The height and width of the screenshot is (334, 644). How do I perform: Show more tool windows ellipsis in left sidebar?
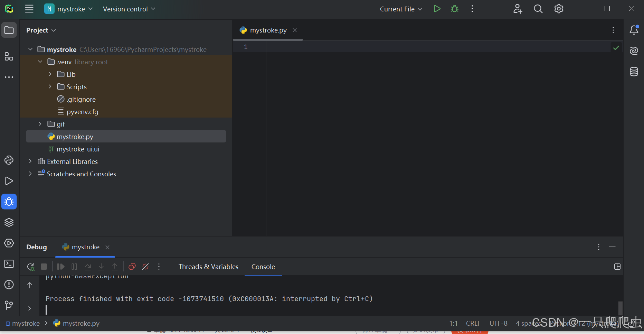click(9, 77)
